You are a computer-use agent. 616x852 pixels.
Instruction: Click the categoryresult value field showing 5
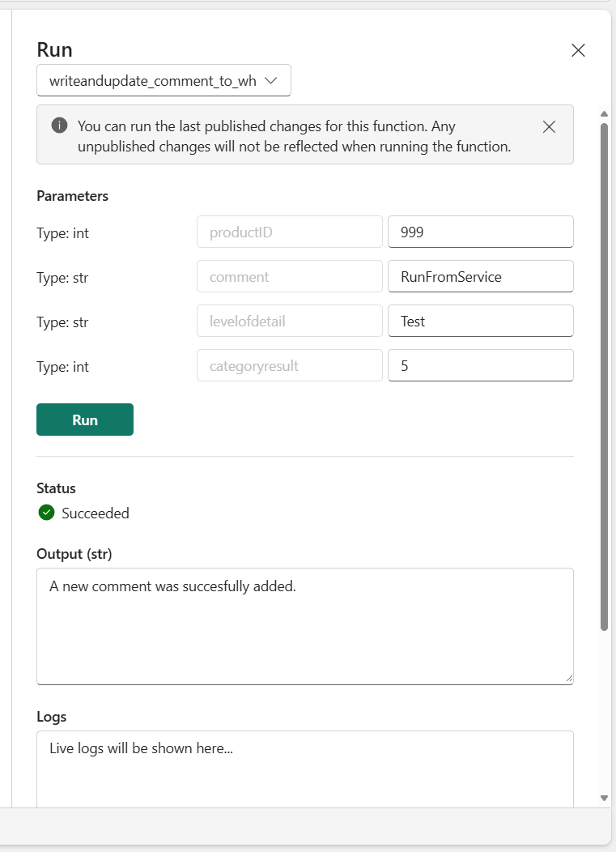pos(480,366)
